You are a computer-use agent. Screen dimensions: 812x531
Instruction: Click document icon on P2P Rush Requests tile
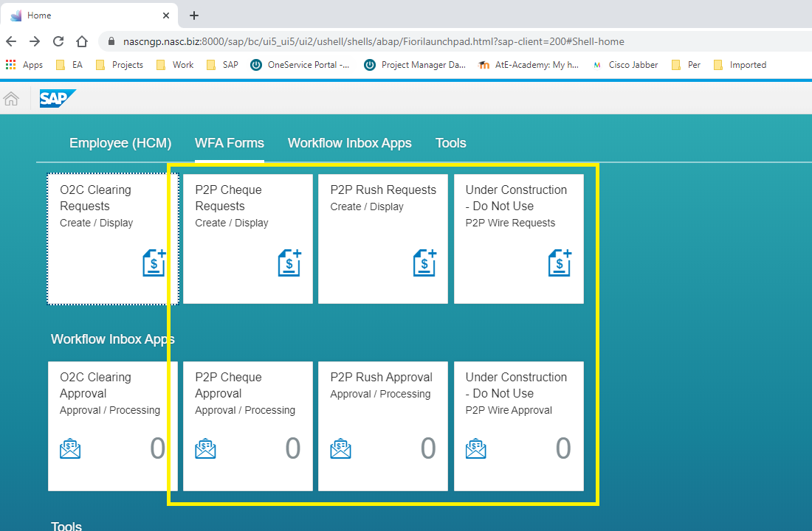424,263
